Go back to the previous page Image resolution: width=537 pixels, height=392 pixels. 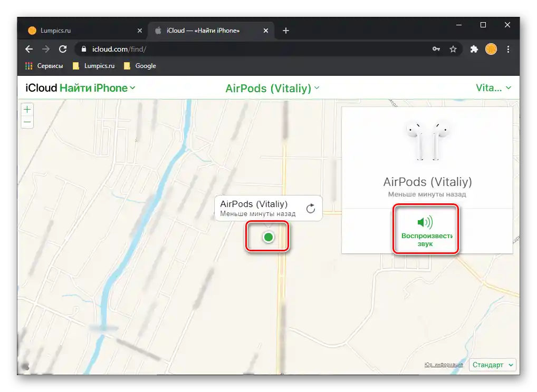pos(29,49)
